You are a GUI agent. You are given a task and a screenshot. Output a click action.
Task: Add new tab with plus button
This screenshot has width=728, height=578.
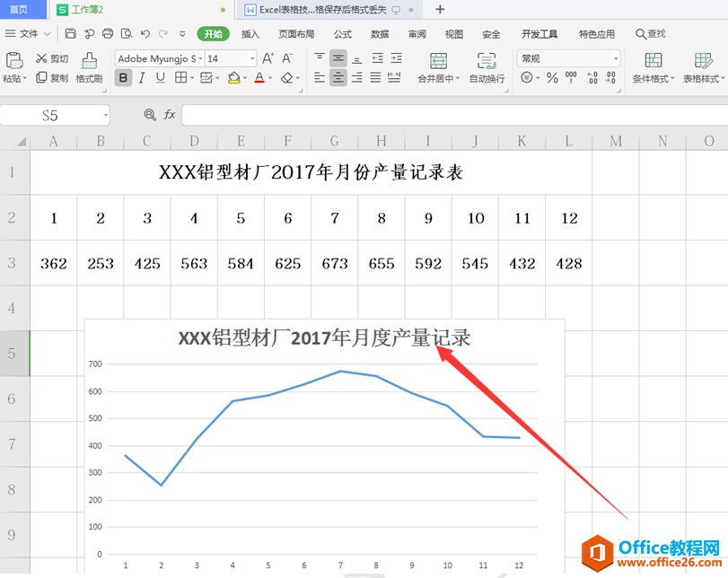pyautogui.click(x=440, y=9)
